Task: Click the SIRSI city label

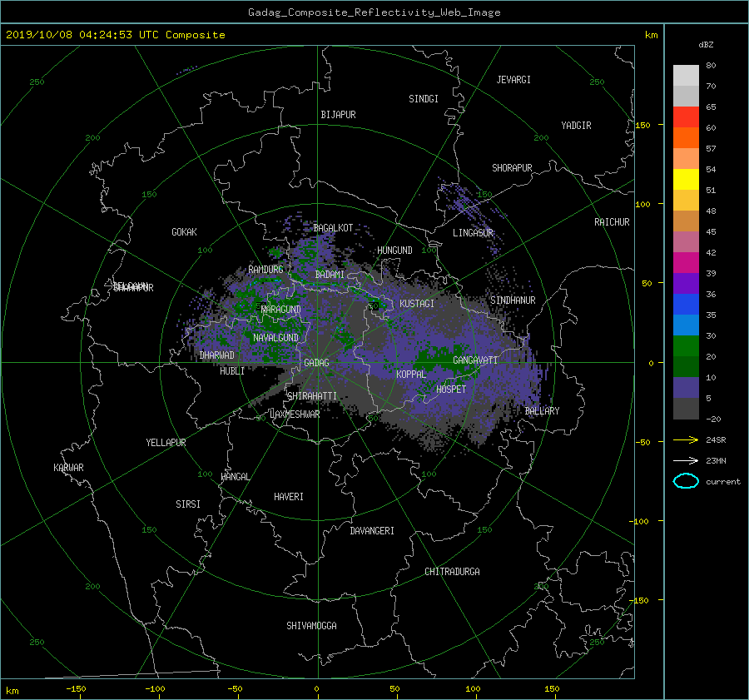Action: pyautogui.click(x=188, y=504)
